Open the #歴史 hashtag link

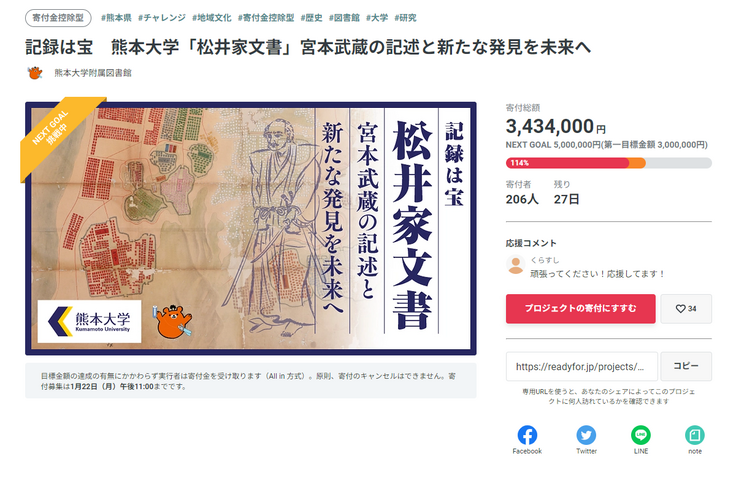tap(312, 18)
